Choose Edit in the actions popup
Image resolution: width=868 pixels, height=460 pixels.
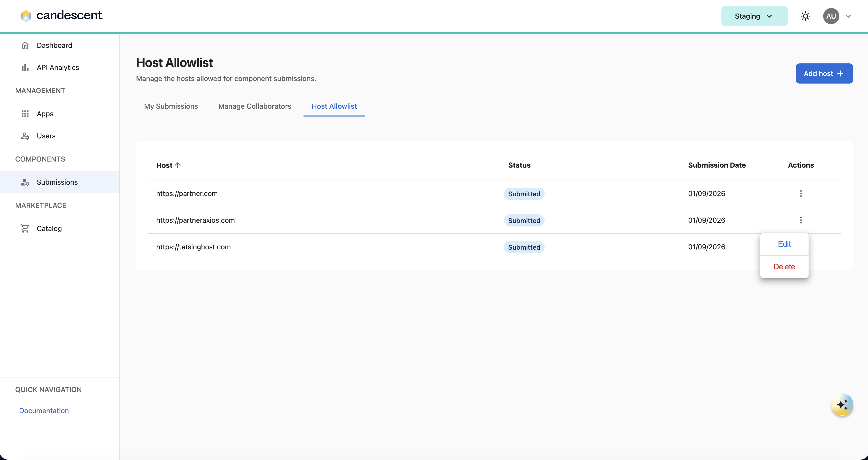coord(784,244)
